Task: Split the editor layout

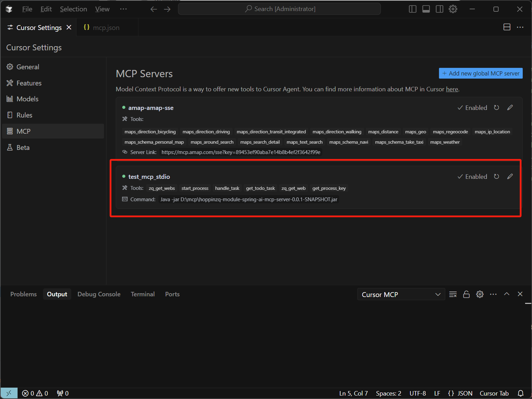Action: [507, 27]
